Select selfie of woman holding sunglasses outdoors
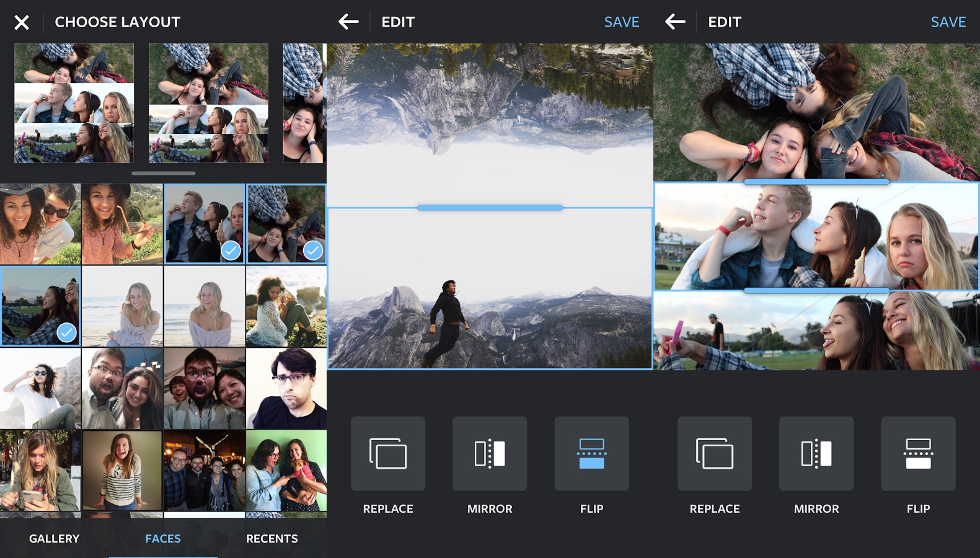Screen dimensions: 980x558 122,224
